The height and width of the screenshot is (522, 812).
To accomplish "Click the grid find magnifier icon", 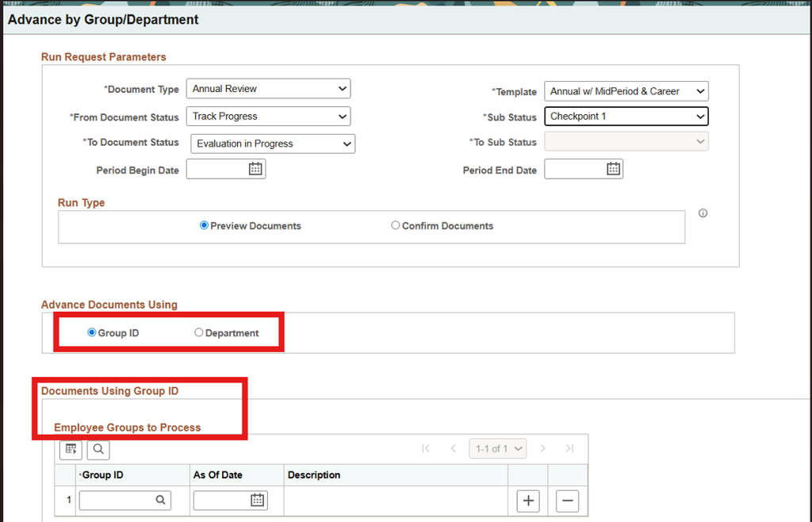I will click(98, 449).
